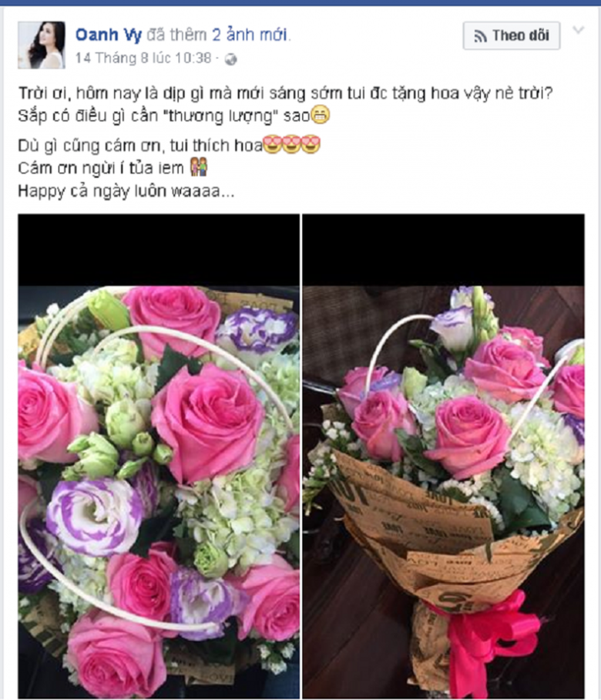
Task: Click the couple emoji after 'iem'
Action: tap(199, 167)
